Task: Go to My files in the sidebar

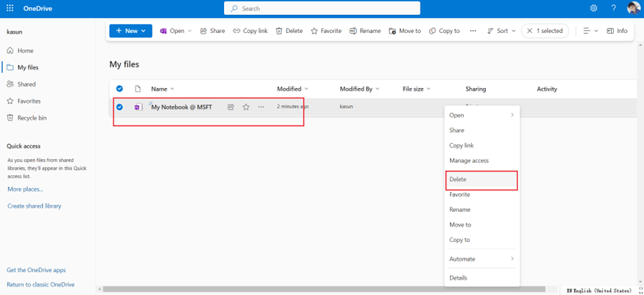Action: pyautogui.click(x=28, y=67)
